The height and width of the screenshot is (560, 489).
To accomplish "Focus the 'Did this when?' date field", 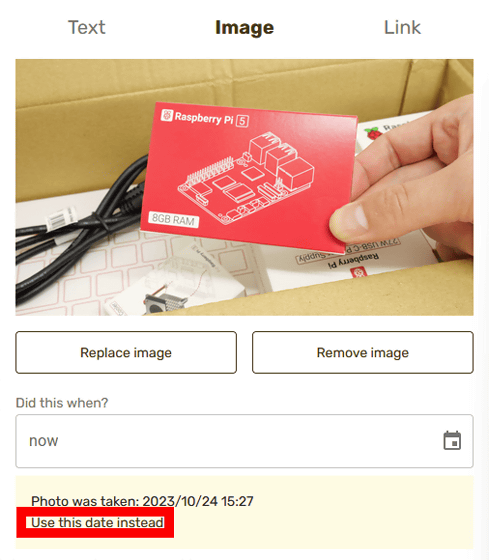I will [244, 441].
